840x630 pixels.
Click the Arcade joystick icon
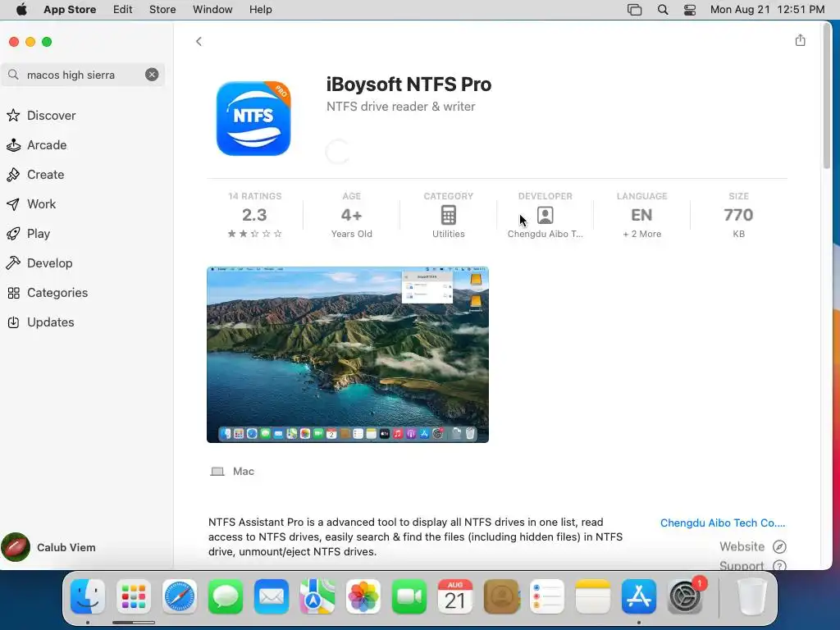point(13,144)
